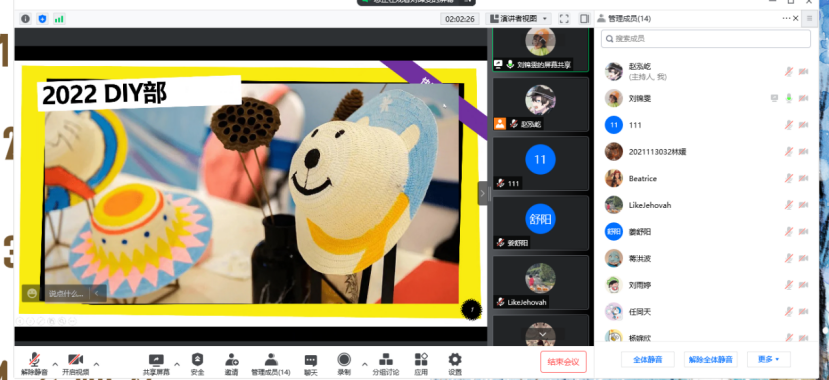Open 管理成员(14) in bottom toolbar
This screenshot has width=829, height=380.
271,364
